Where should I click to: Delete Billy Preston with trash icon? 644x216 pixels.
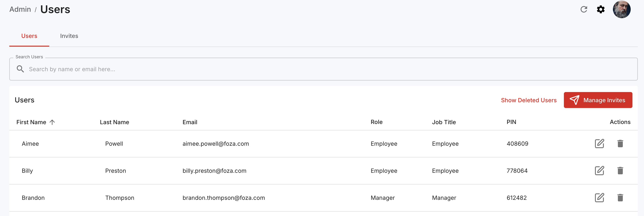620,171
